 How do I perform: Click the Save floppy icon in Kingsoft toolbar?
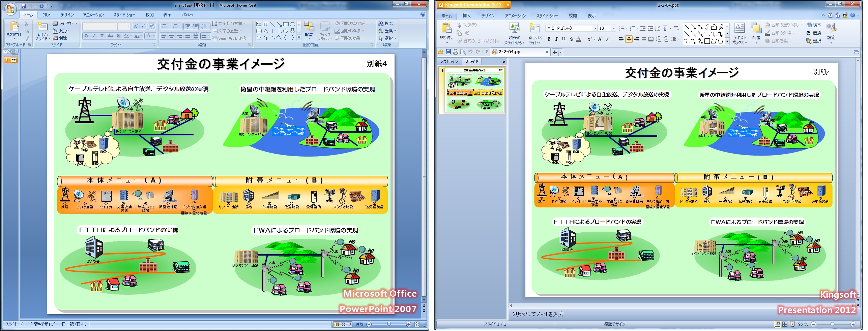(448, 52)
